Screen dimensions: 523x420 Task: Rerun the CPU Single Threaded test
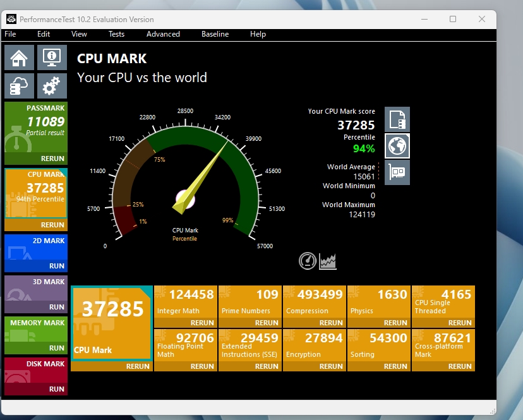click(x=443, y=323)
